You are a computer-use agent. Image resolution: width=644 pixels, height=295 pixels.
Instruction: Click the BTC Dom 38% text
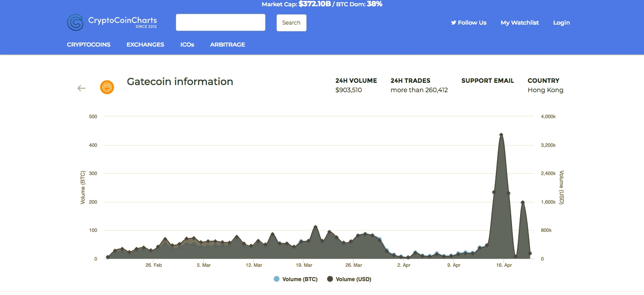359,4
